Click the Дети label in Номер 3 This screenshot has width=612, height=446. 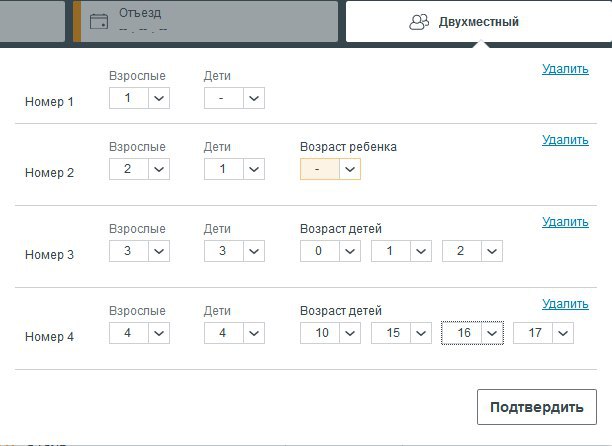point(217,229)
